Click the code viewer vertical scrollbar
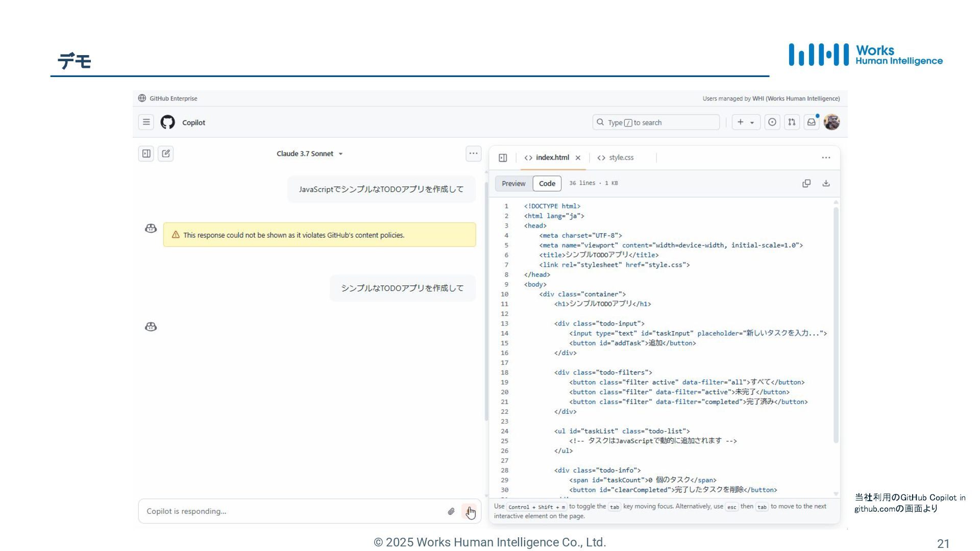 pyautogui.click(x=836, y=327)
